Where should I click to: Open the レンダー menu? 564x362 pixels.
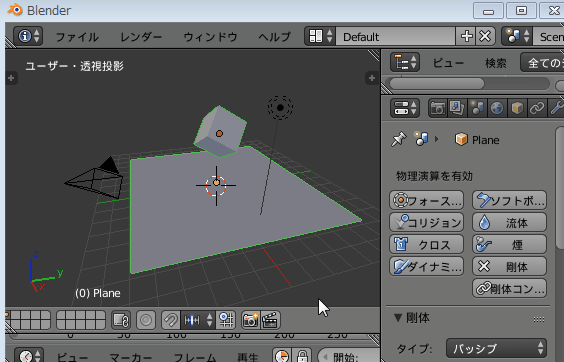coord(141,37)
